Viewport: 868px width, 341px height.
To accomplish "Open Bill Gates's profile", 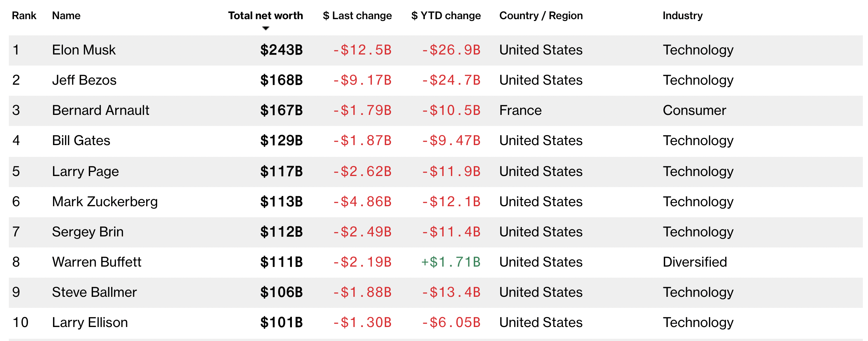I will (x=81, y=140).
